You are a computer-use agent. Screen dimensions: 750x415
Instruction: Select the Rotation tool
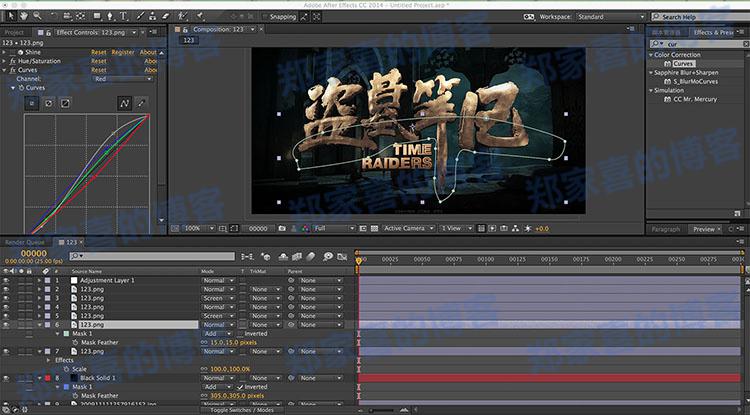(54, 16)
